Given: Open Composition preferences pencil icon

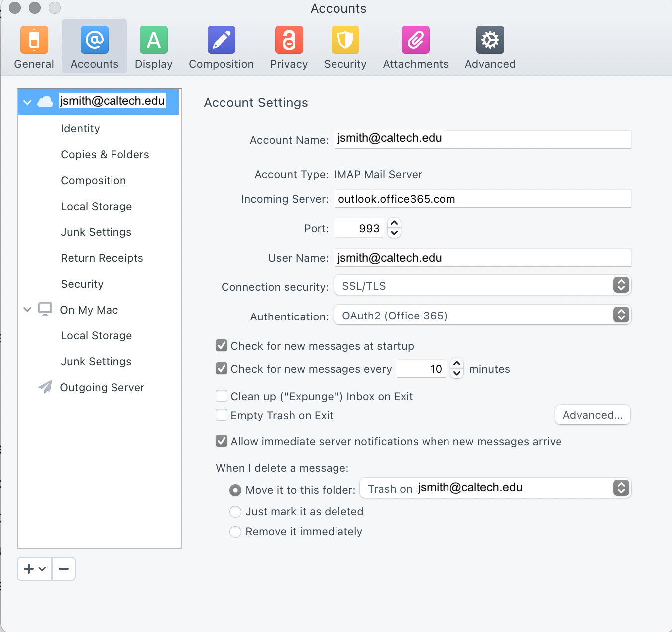Looking at the screenshot, I should (221, 40).
